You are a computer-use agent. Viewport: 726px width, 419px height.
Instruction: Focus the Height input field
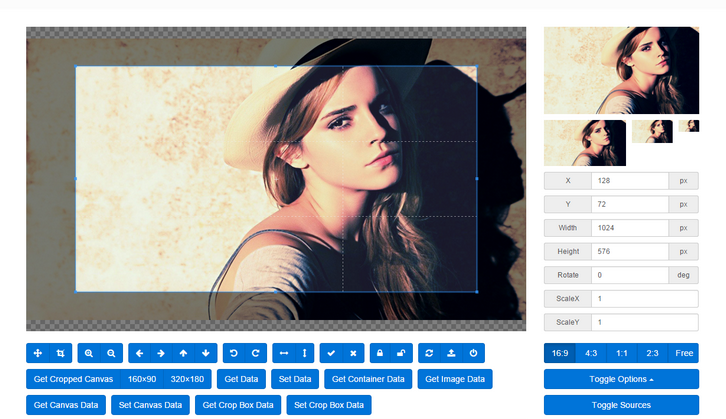coord(630,251)
